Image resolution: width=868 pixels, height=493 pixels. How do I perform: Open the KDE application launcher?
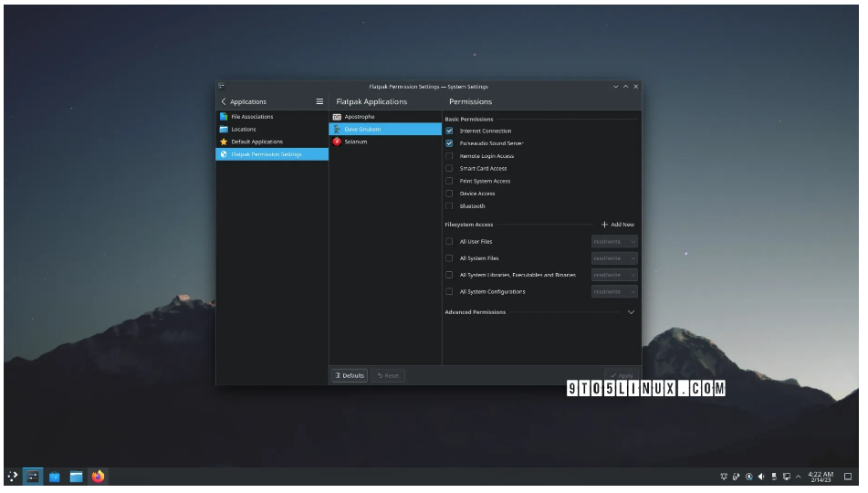point(12,477)
